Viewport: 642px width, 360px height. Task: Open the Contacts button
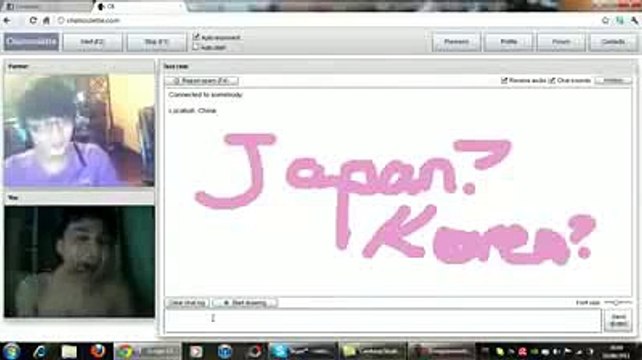click(613, 42)
